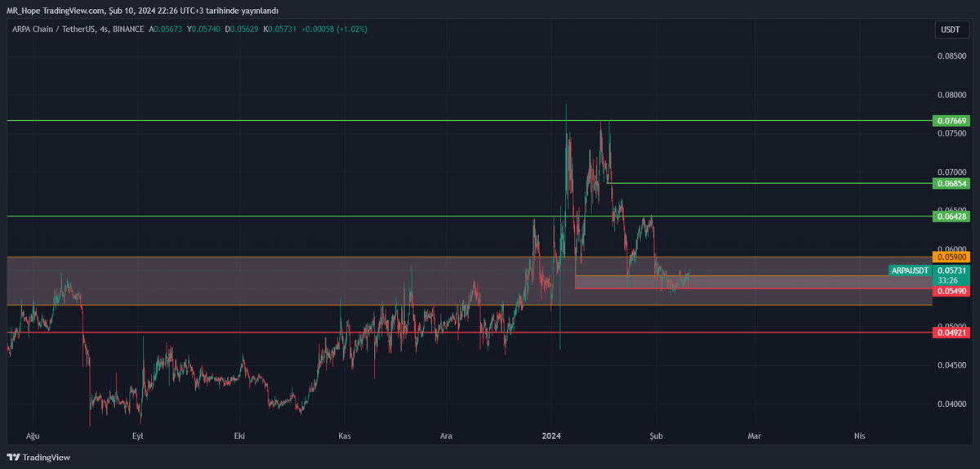Select the red 0.05490 price label
Screen dimensions: 980x469
pos(952,291)
